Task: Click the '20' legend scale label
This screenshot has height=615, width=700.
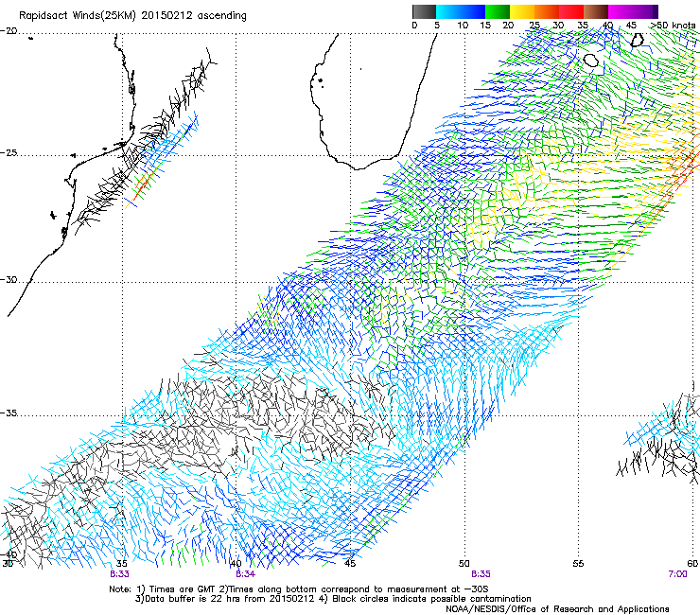Action: tap(509, 26)
